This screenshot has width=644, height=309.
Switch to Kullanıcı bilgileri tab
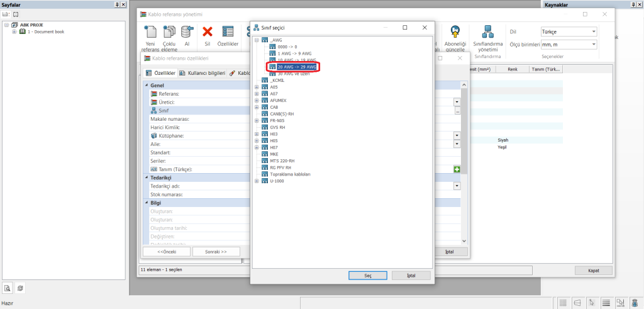(x=203, y=73)
